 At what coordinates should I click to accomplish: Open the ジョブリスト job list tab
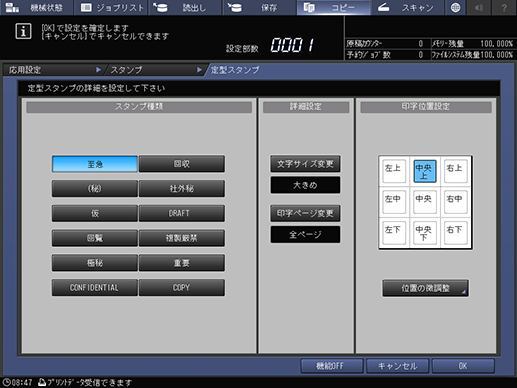[x=111, y=7]
